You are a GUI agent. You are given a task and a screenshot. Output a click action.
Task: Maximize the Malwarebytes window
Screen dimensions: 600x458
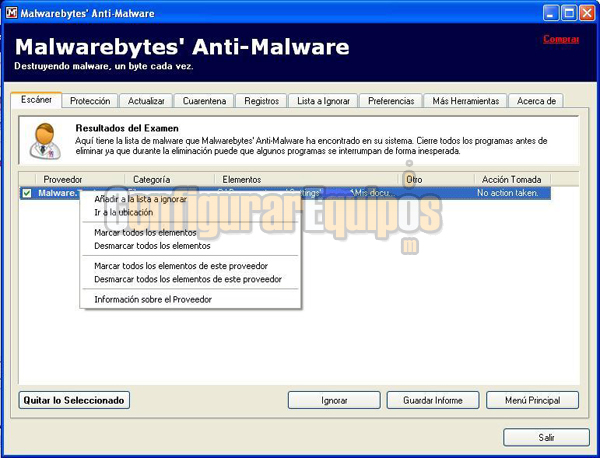pos(569,13)
